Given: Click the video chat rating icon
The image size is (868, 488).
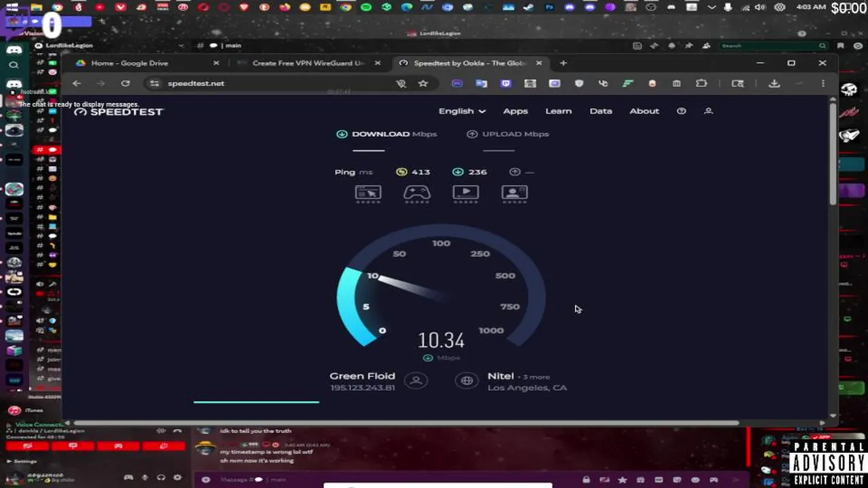Looking at the screenshot, I should (515, 194).
